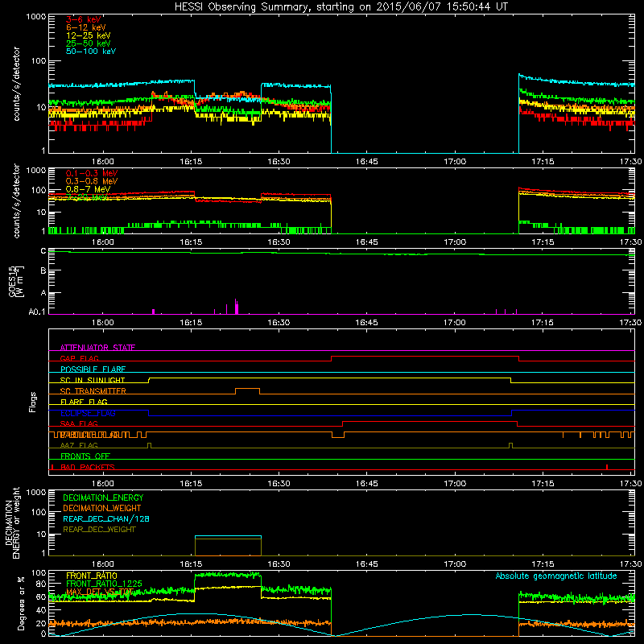Click the orange 0.3-0.8 MeV legend label

92,181
